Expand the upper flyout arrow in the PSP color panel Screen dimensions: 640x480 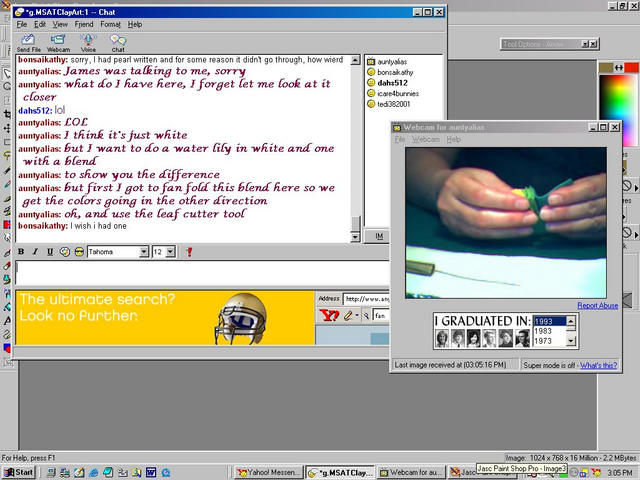[x=636, y=188]
